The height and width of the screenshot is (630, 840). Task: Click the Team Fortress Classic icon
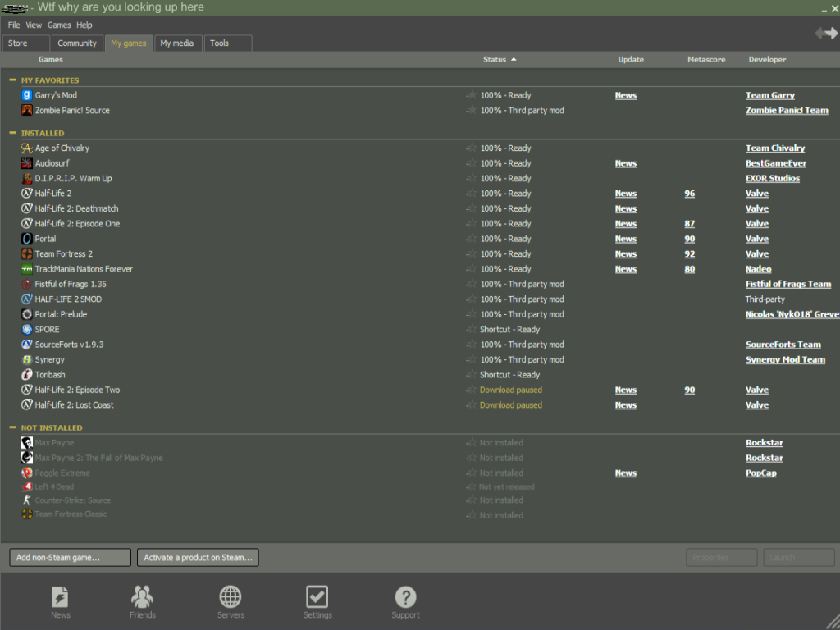coord(27,514)
